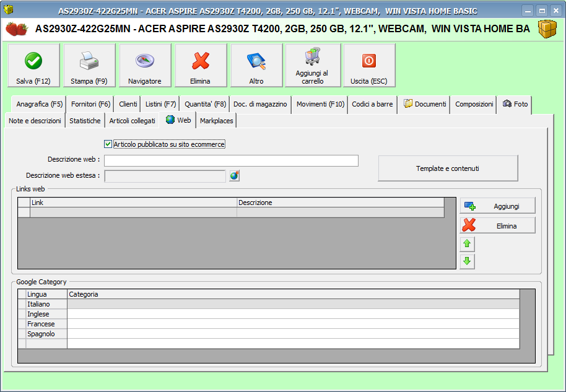Open the Movimenti (F10) tab
Screen dimensions: 566x392
320,104
